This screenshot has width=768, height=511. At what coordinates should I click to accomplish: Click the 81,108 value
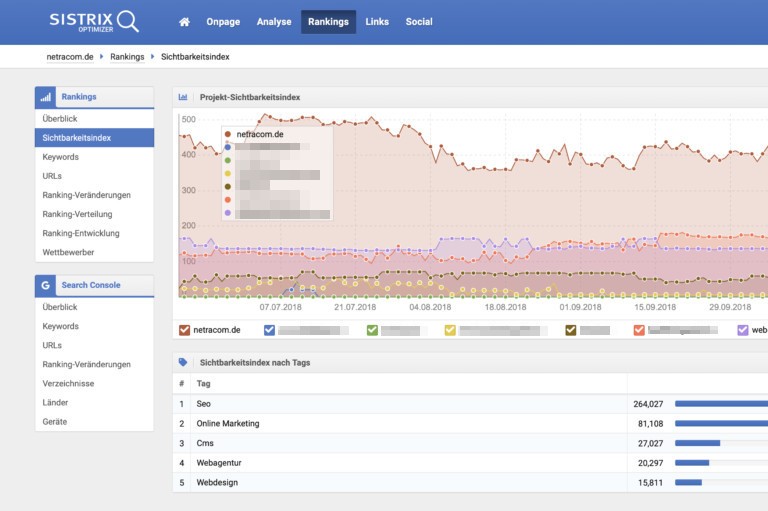click(x=650, y=424)
